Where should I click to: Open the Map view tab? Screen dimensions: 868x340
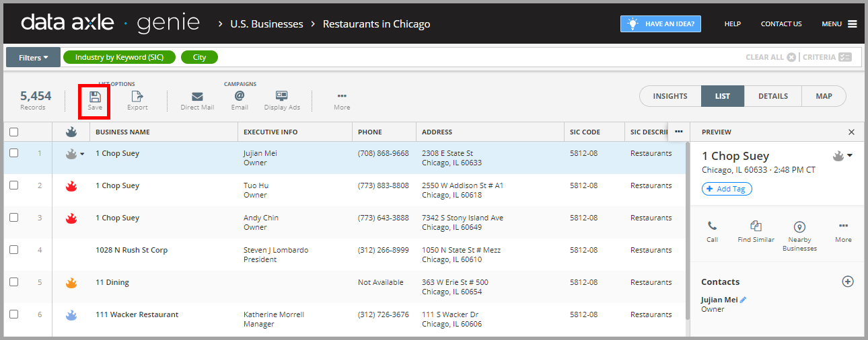pyautogui.click(x=824, y=96)
